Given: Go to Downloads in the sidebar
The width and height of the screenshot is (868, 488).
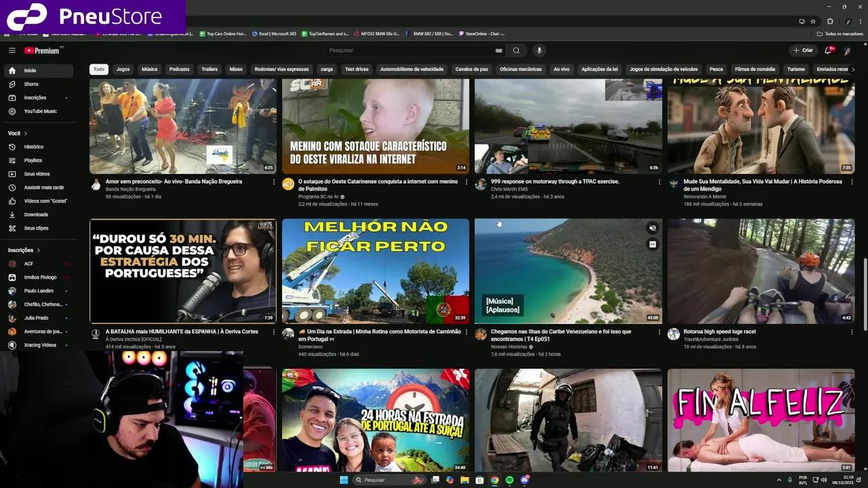Looking at the screenshot, I should (36, 214).
